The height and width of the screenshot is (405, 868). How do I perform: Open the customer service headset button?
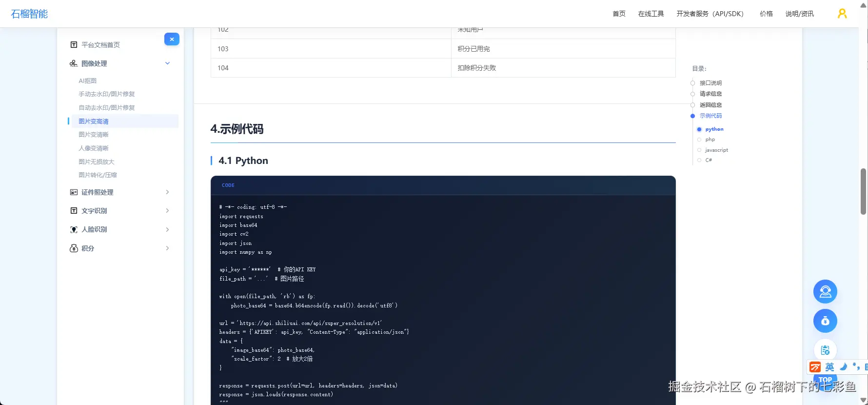click(x=825, y=292)
